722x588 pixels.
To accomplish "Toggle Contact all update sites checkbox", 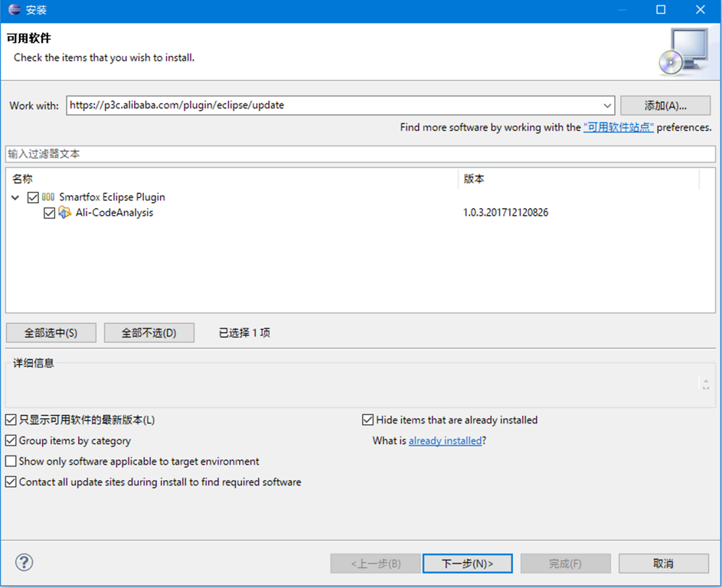I will [x=11, y=482].
